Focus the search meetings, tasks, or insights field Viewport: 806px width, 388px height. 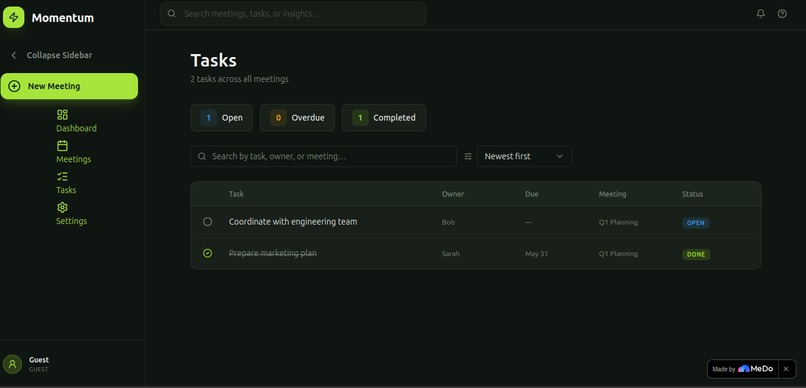pos(293,14)
